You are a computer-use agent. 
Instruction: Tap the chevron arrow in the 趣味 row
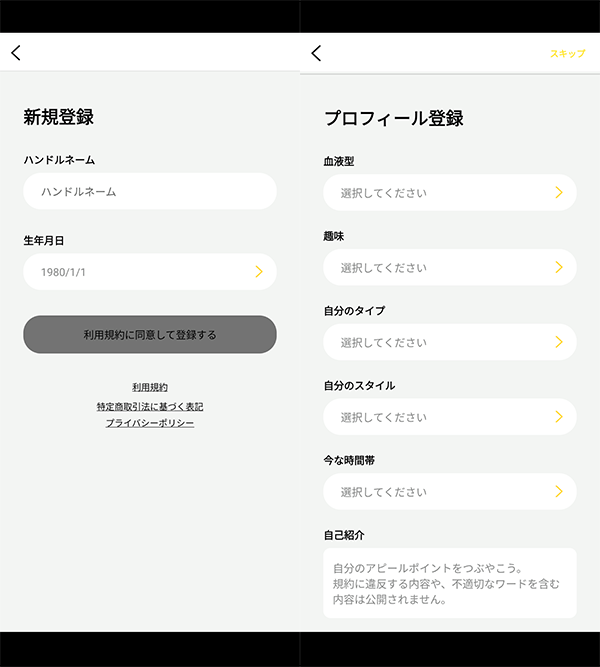[x=559, y=267]
